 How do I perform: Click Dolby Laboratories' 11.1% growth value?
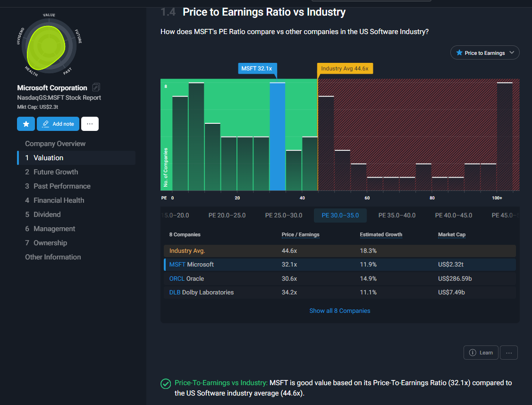coord(368,293)
